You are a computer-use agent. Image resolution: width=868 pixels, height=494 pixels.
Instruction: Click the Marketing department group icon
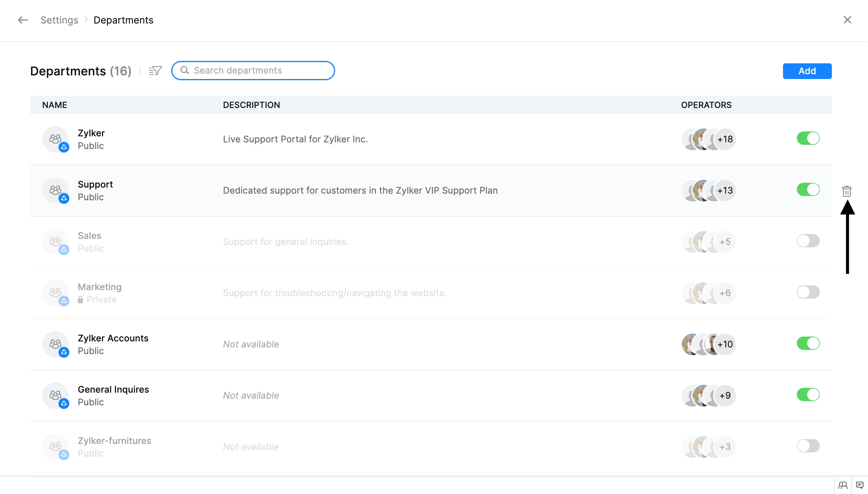pyautogui.click(x=55, y=293)
